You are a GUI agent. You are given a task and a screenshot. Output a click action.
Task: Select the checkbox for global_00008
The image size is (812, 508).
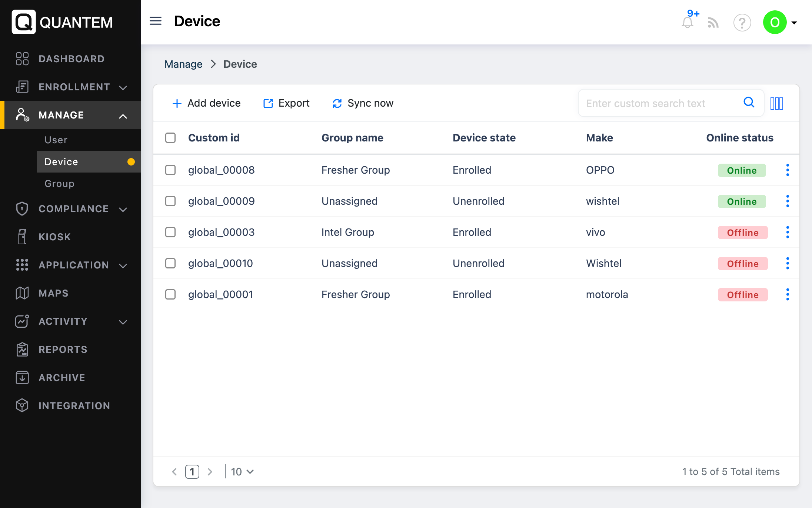coord(170,170)
